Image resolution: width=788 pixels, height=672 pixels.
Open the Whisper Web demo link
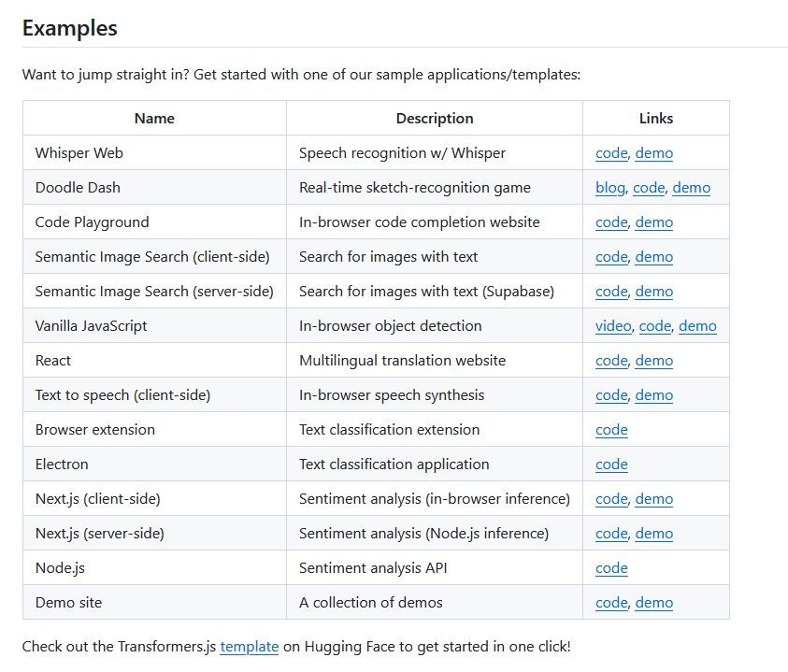(653, 153)
